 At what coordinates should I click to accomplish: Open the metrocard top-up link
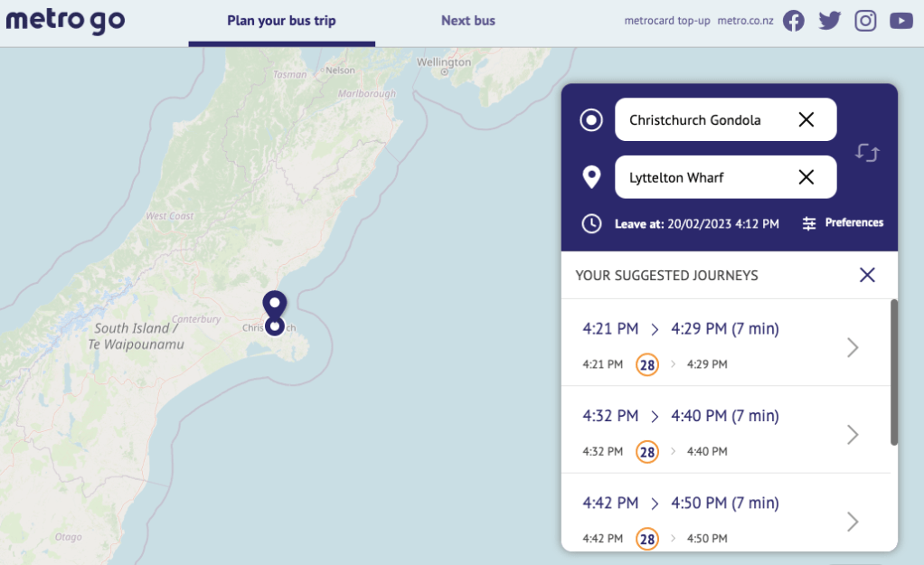(667, 21)
